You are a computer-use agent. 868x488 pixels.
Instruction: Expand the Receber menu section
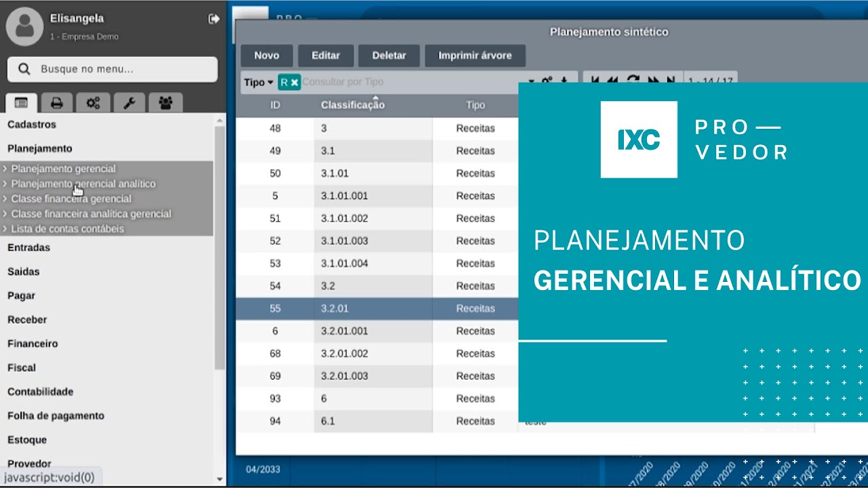click(27, 320)
